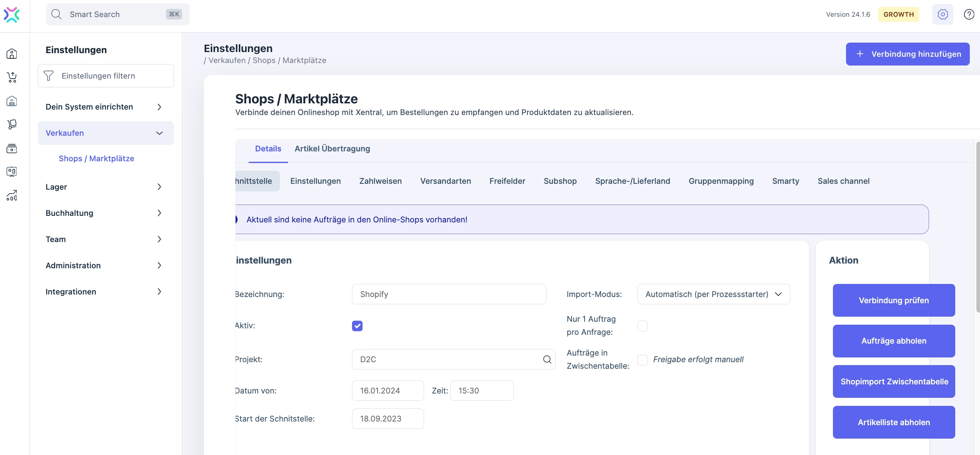
Task: Open help via the question mark icon
Action: tap(969, 15)
